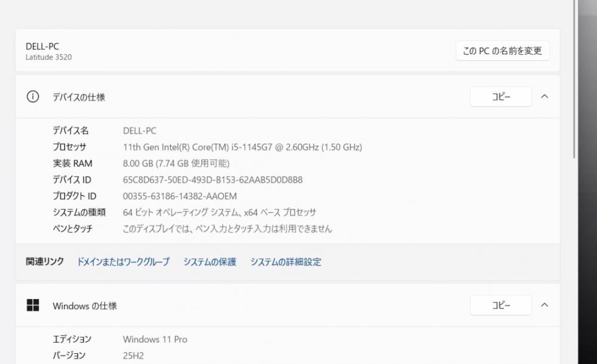The height and width of the screenshot is (364, 597).
Task: Copy Windows specifications with コピー button
Action: pos(501,305)
